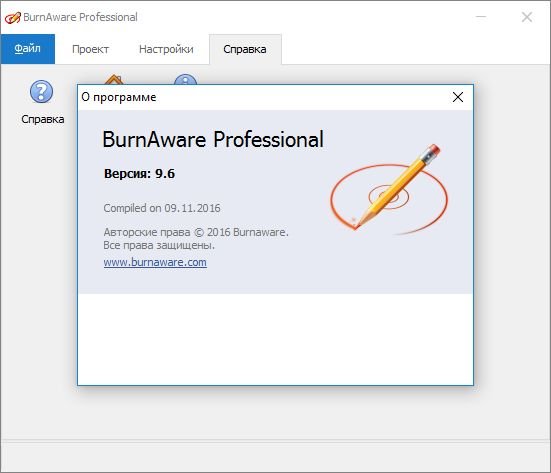The image size is (551, 473).
Task: Click the BurnAware Professional heading in dialog
Action: click(x=213, y=140)
